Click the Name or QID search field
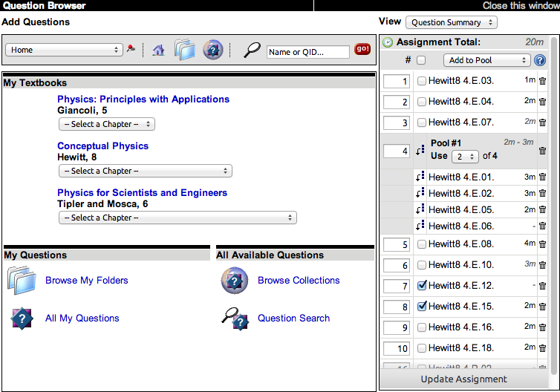560x392 pixels. 307,52
